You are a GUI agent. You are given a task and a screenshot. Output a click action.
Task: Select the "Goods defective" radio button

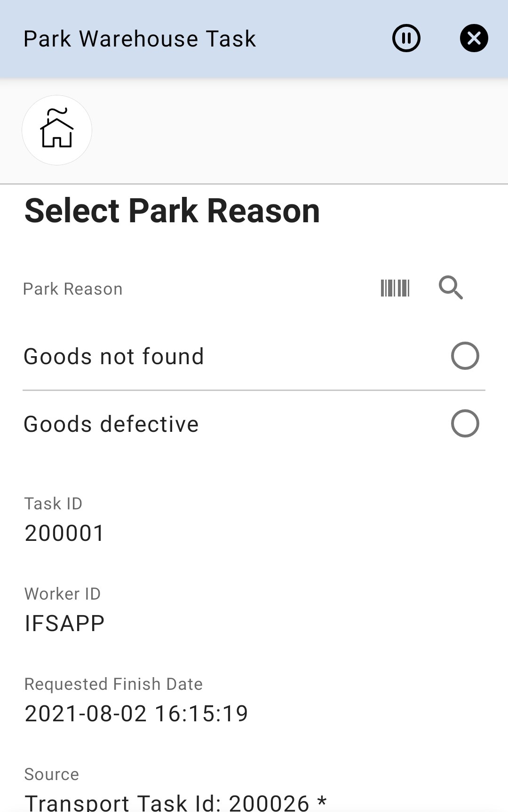click(x=465, y=423)
